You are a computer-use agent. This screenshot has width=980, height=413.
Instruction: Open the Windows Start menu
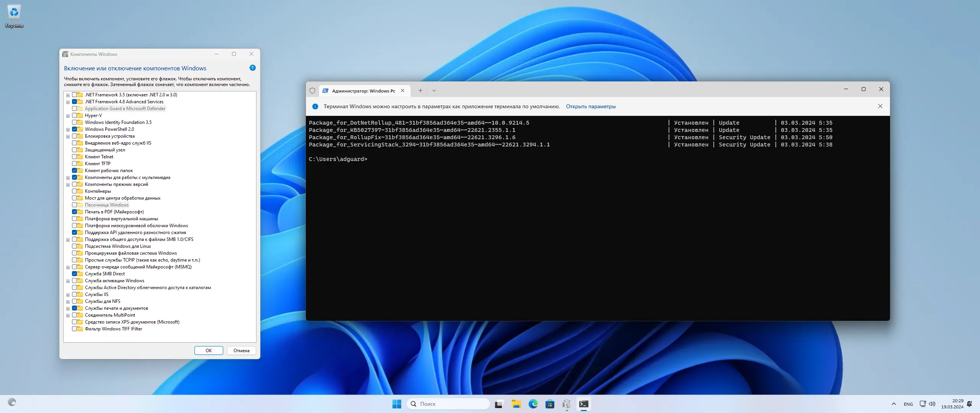[x=397, y=404]
